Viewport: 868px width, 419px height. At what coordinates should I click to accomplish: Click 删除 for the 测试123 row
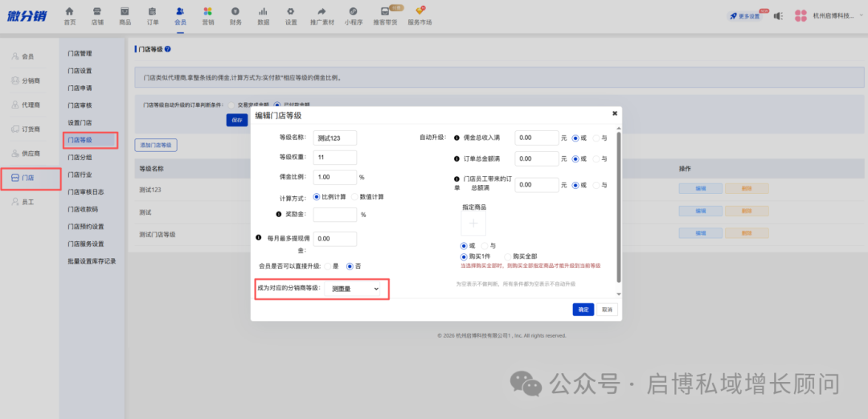point(746,188)
